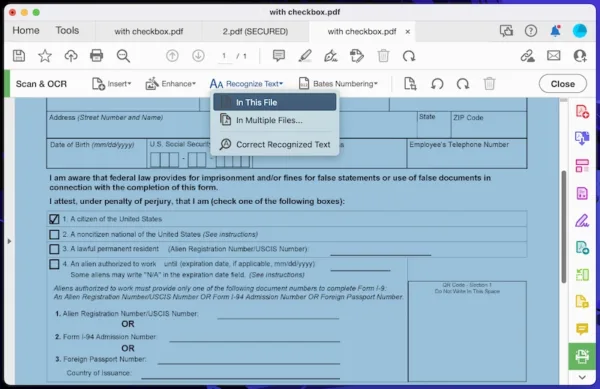Switch to first with checkbox.pdf tab
The width and height of the screenshot is (600, 389).
(148, 31)
